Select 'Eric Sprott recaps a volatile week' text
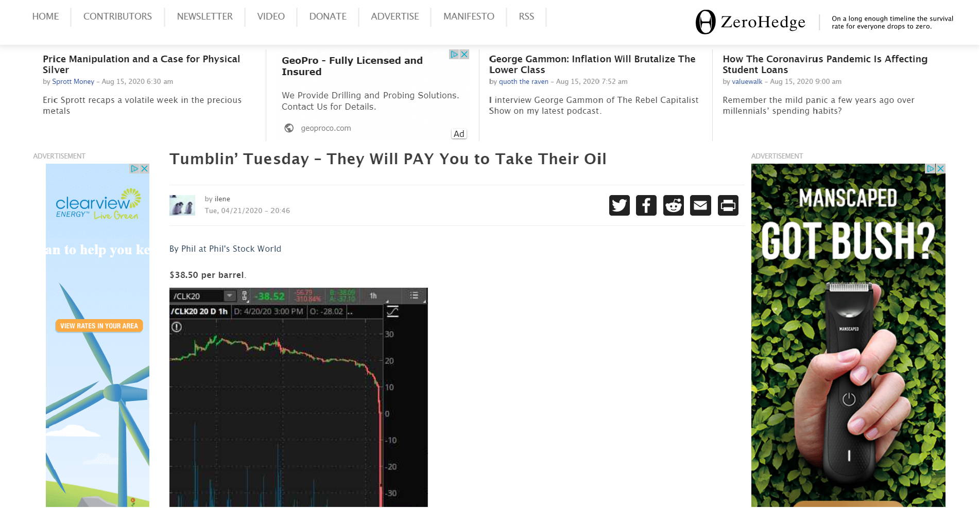 [142, 106]
